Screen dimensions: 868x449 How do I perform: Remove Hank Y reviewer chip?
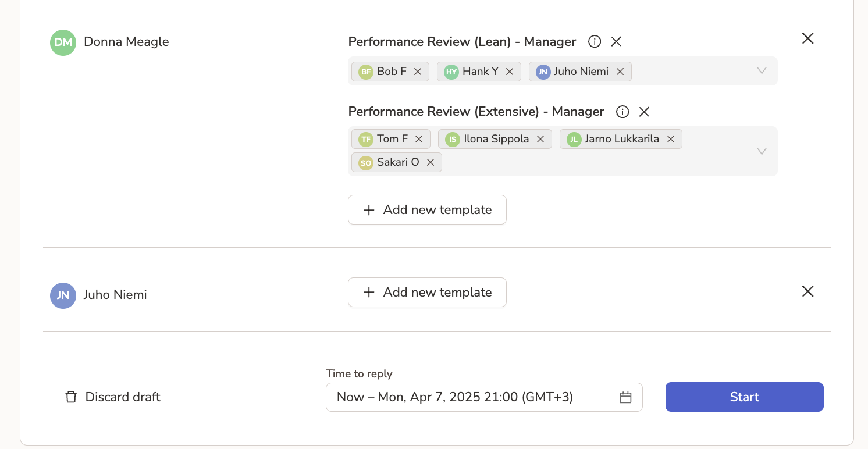pos(510,71)
